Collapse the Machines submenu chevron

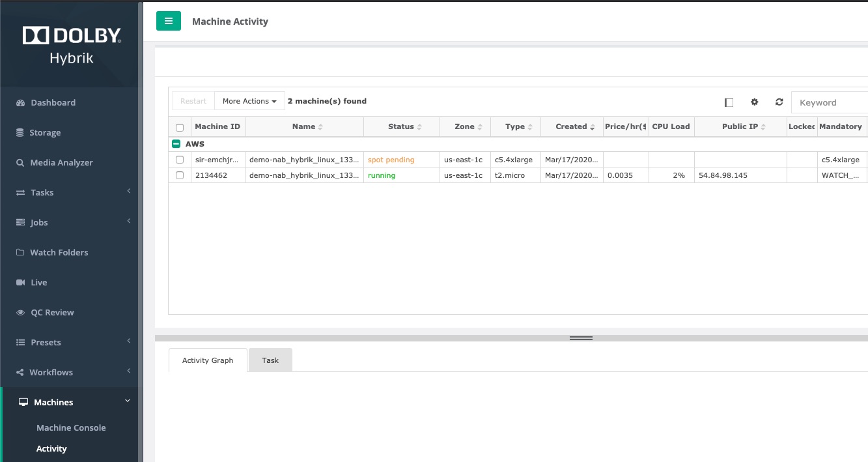click(x=128, y=401)
